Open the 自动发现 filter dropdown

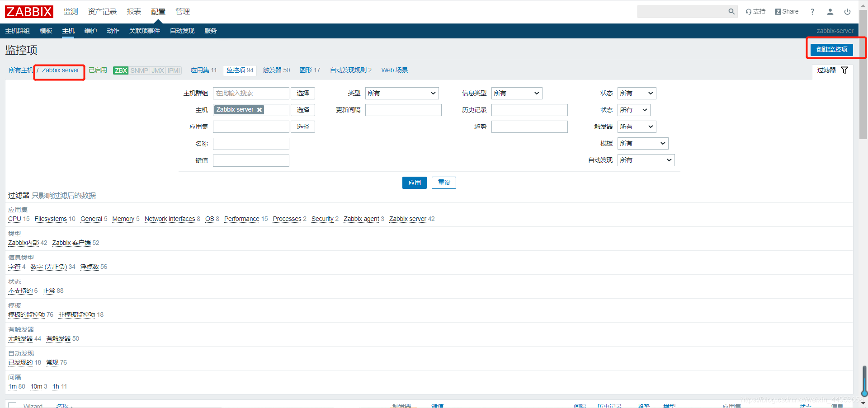click(x=646, y=160)
